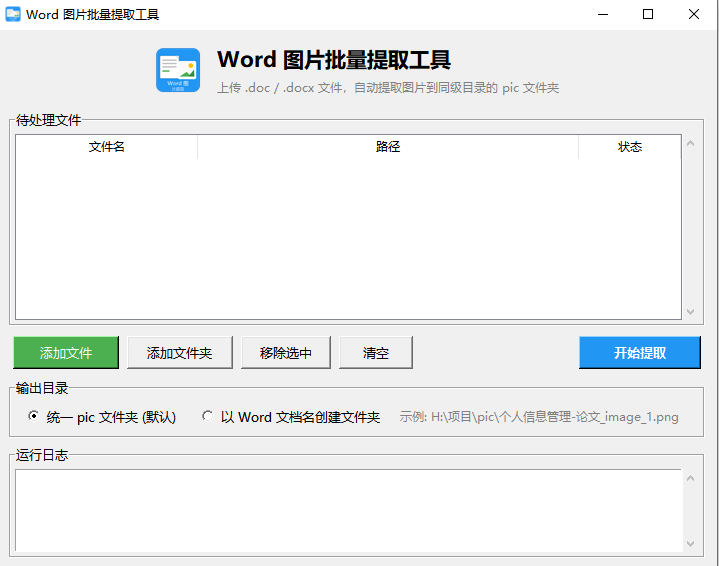The width and height of the screenshot is (719, 566).
Task: Click the 移除选中 button
Action: pyautogui.click(x=286, y=352)
